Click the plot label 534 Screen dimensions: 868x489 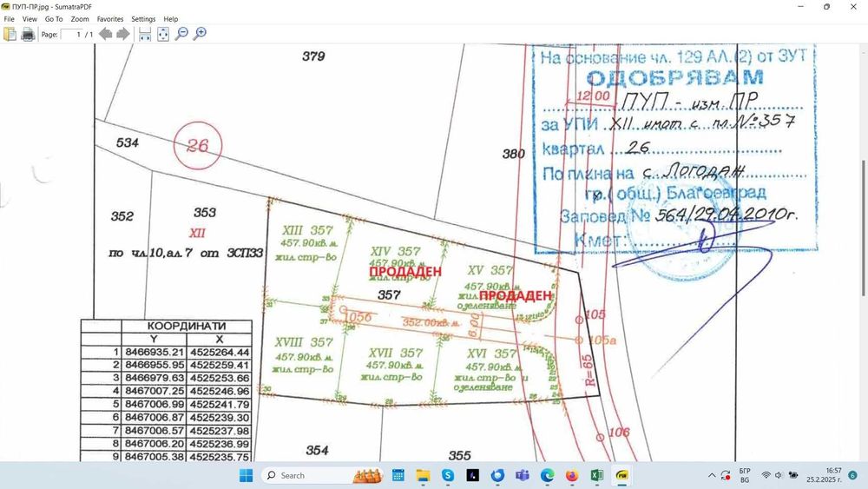click(x=128, y=142)
